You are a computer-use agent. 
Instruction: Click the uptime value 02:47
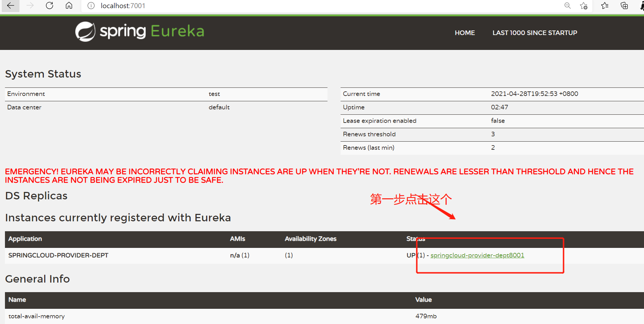[500, 107]
